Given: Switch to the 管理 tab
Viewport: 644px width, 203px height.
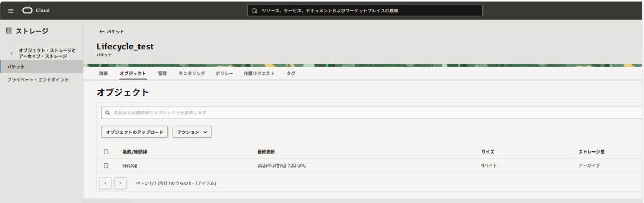Looking at the screenshot, I should click(162, 73).
